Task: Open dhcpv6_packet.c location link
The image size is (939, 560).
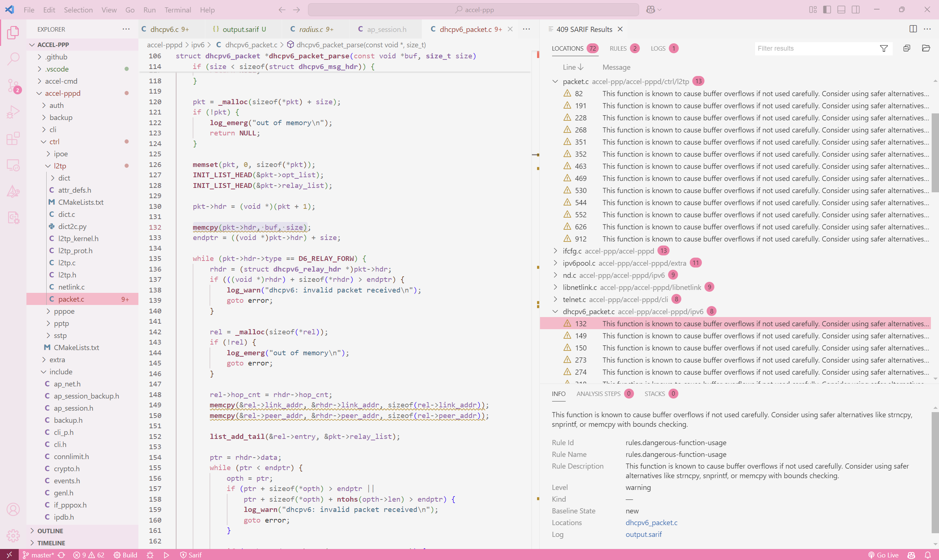Action: [652, 523]
